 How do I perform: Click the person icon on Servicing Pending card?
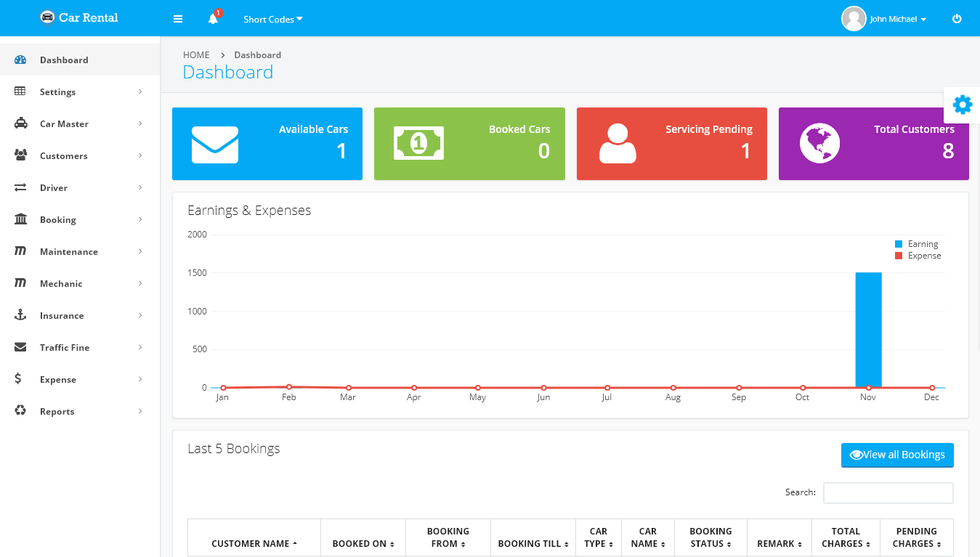(617, 143)
